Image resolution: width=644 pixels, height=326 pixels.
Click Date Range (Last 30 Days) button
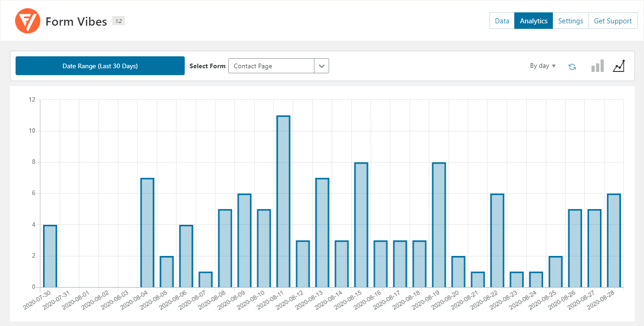click(100, 66)
